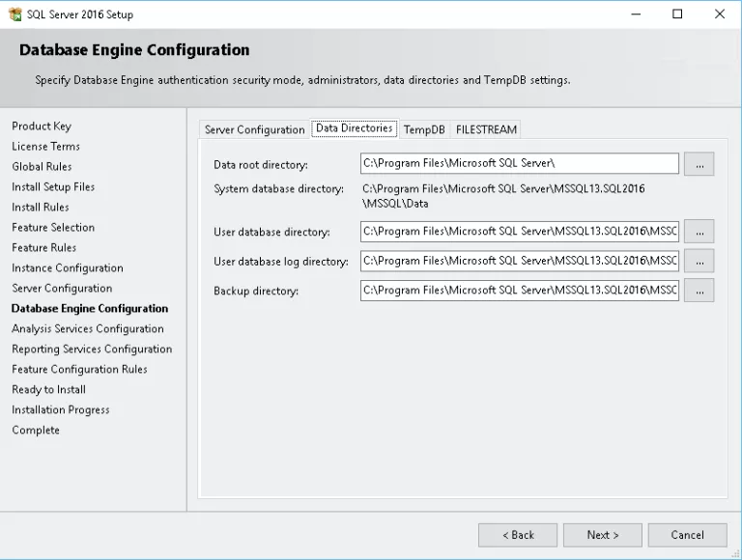
Task: Select Install Rules step in sidebar
Action: click(41, 208)
